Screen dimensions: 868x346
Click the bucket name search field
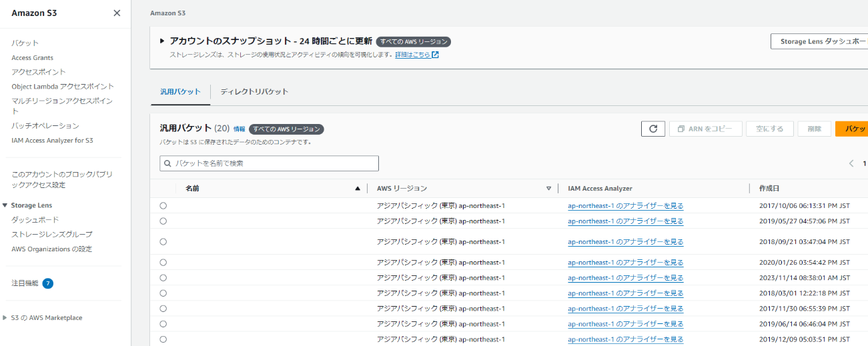270,163
